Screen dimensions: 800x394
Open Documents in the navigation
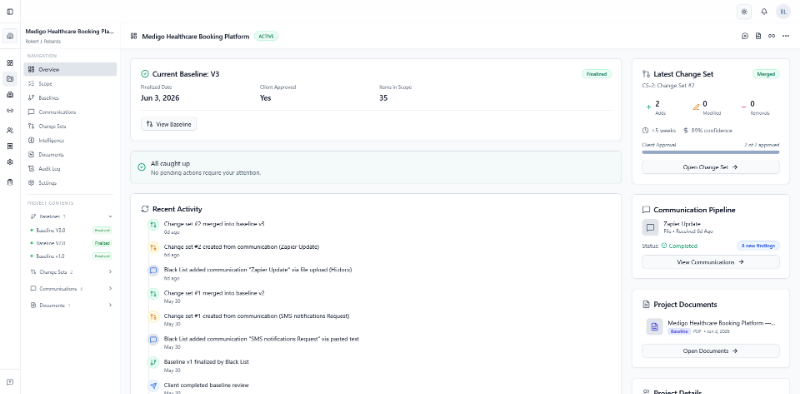pyautogui.click(x=70, y=154)
